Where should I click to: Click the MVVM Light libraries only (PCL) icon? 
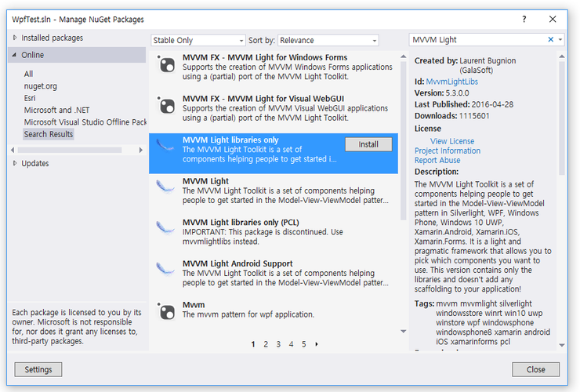pos(165,227)
